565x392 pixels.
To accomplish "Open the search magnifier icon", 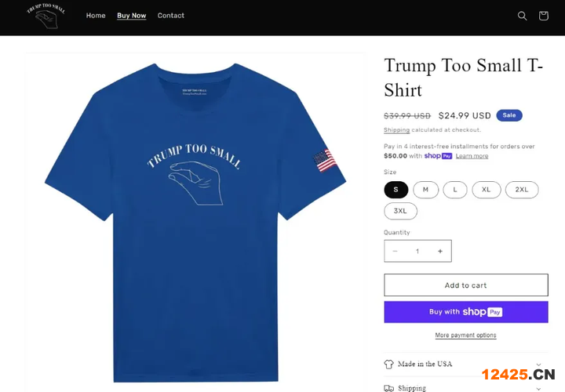I will 522,16.
